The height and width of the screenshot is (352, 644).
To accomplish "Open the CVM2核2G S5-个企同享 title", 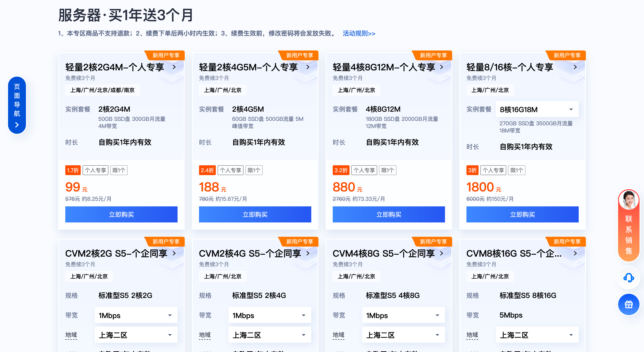I will [x=116, y=253].
